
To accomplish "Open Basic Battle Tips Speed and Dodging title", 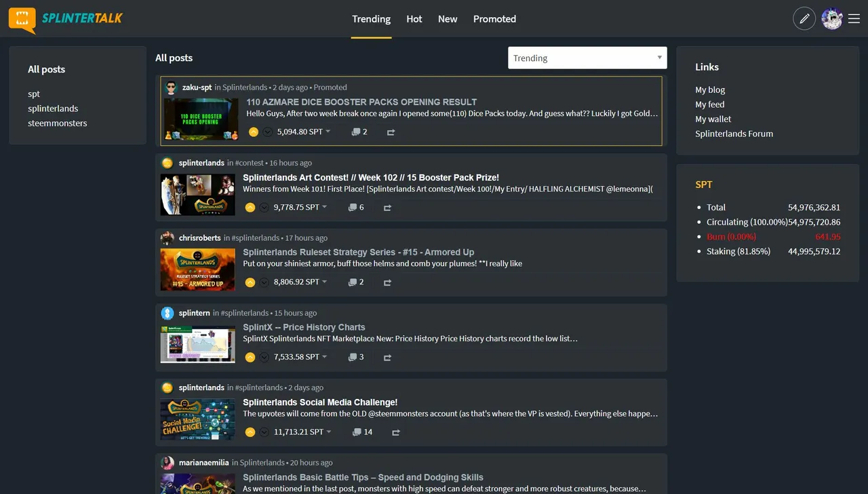I will [363, 477].
